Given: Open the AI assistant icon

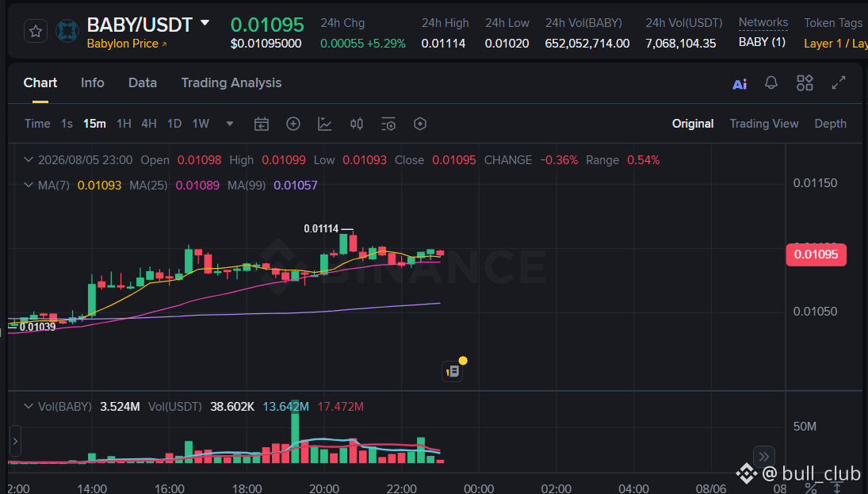Looking at the screenshot, I should pos(740,83).
